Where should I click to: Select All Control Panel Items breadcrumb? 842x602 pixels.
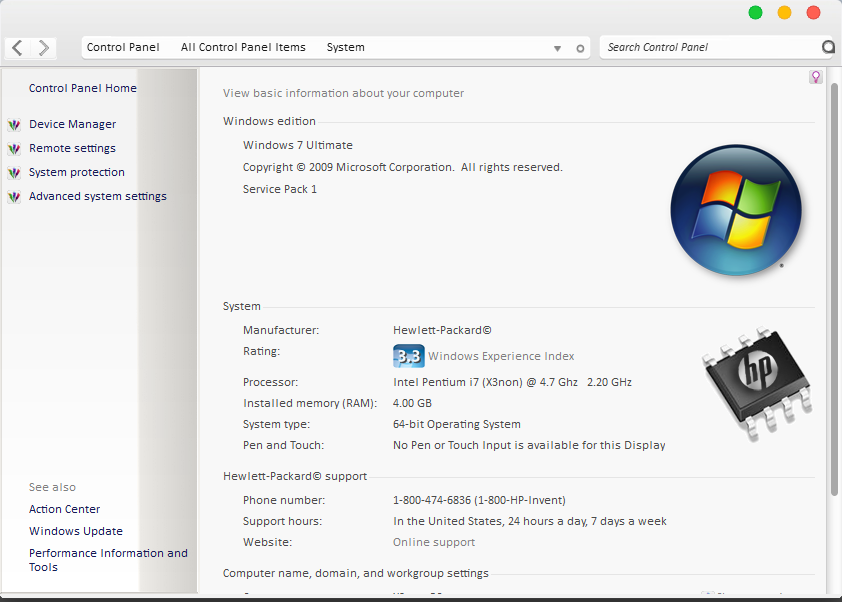pyautogui.click(x=243, y=47)
